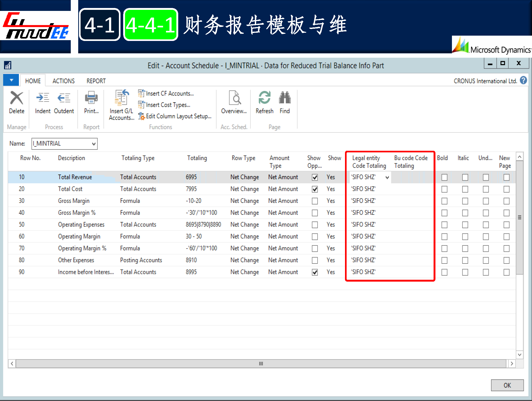This screenshot has height=401, width=532.
Task: Expand the Name I_MINTRIAL dropdown
Action: click(x=94, y=144)
